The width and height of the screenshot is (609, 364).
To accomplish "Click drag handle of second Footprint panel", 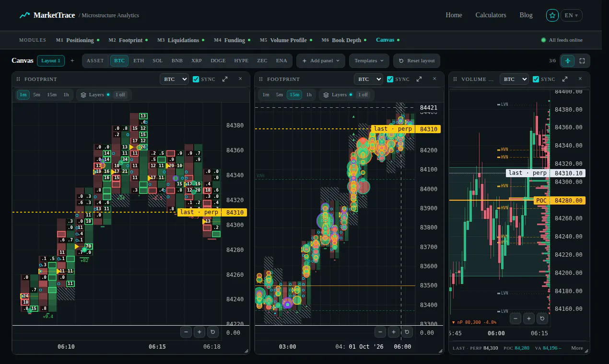I will pos(261,80).
